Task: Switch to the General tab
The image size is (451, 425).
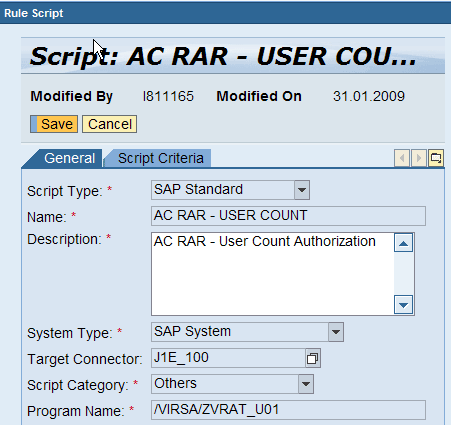Action: (69, 158)
